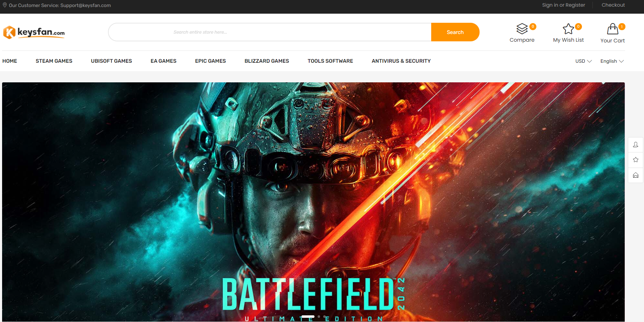Click the keysfan.com logo
Image resolution: width=644 pixels, height=322 pixels.
click(x=34, y=32)
